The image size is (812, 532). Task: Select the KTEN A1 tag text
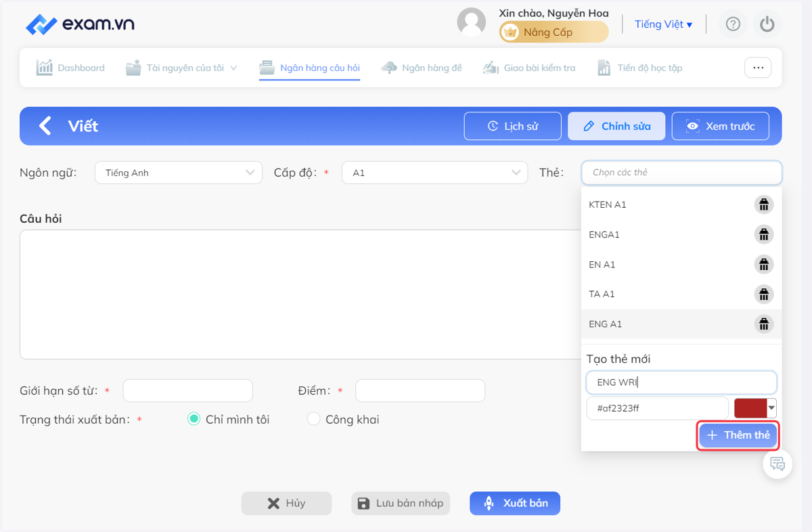[608, 204]
